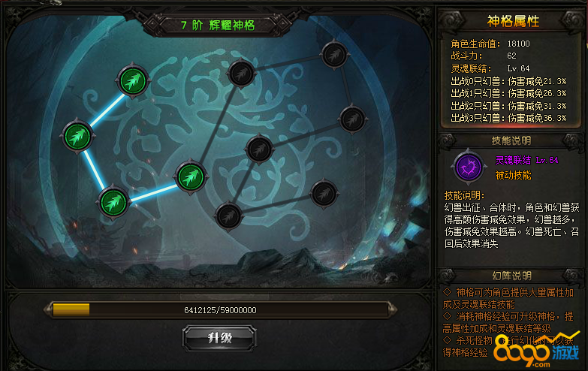Click the dark node at bottom center
The width and height of the screenshot is (588, 371).
coord(228,216)
